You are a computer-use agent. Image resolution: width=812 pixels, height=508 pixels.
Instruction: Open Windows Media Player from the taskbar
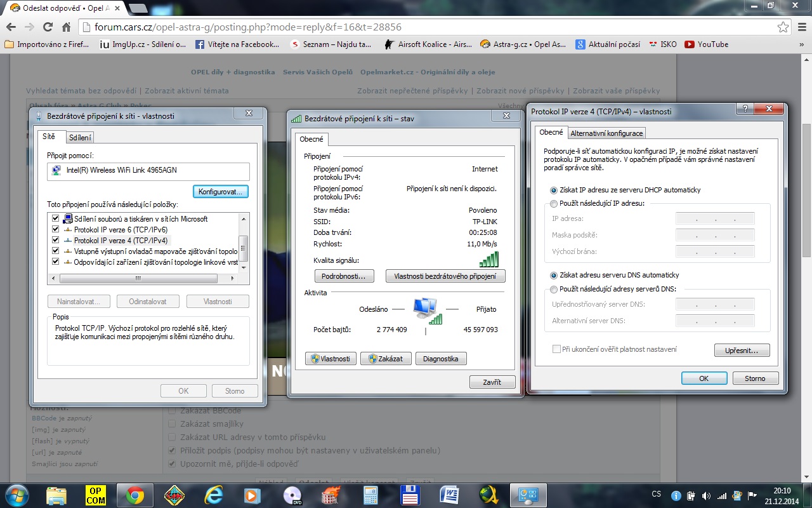coord(252,495)
